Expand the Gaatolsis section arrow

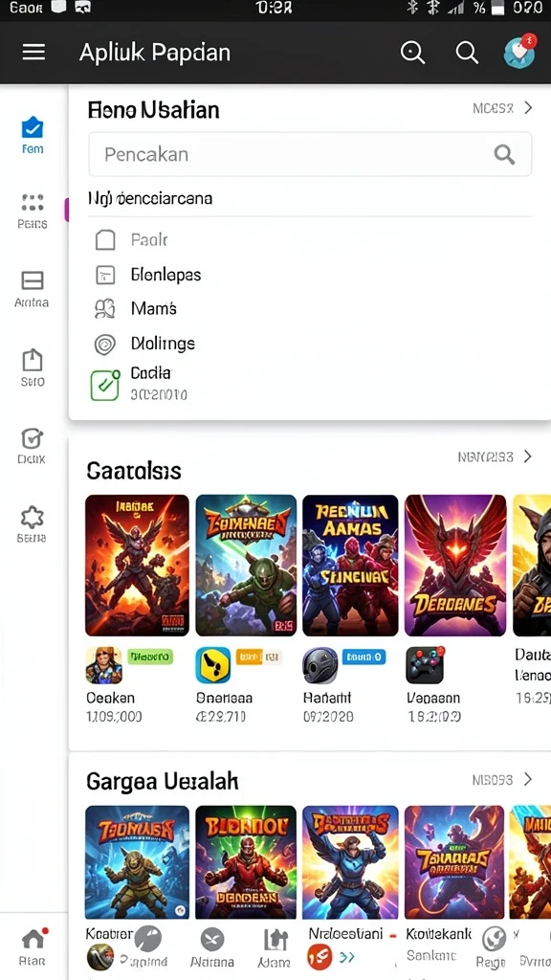(x=528, y=457)
